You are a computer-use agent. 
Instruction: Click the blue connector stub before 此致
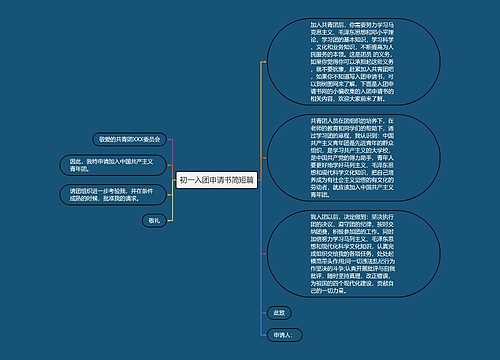(263, 313)
